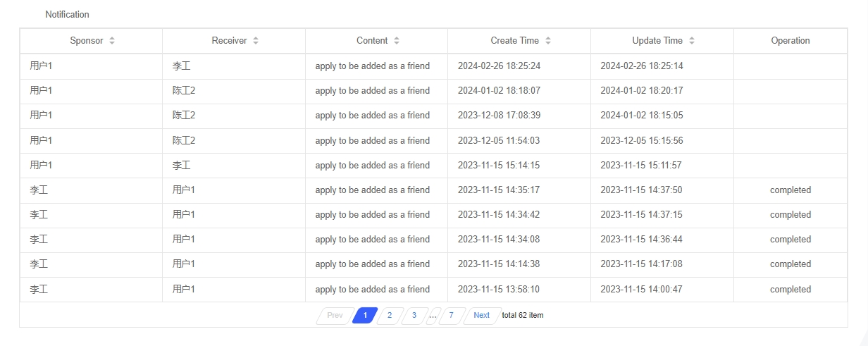Click content text in 2024-02-26 row

pos(372,66)
